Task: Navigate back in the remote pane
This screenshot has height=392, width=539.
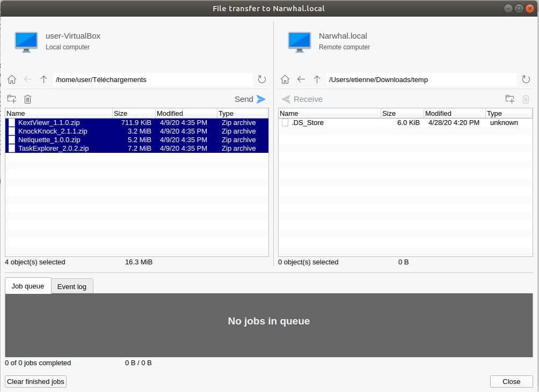Action: click(x=301, y=79)
